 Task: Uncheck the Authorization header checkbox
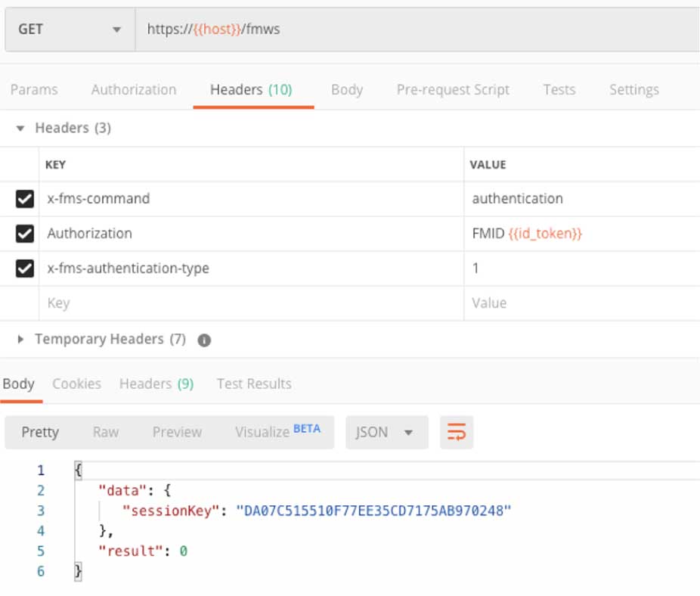coord(24,234)
